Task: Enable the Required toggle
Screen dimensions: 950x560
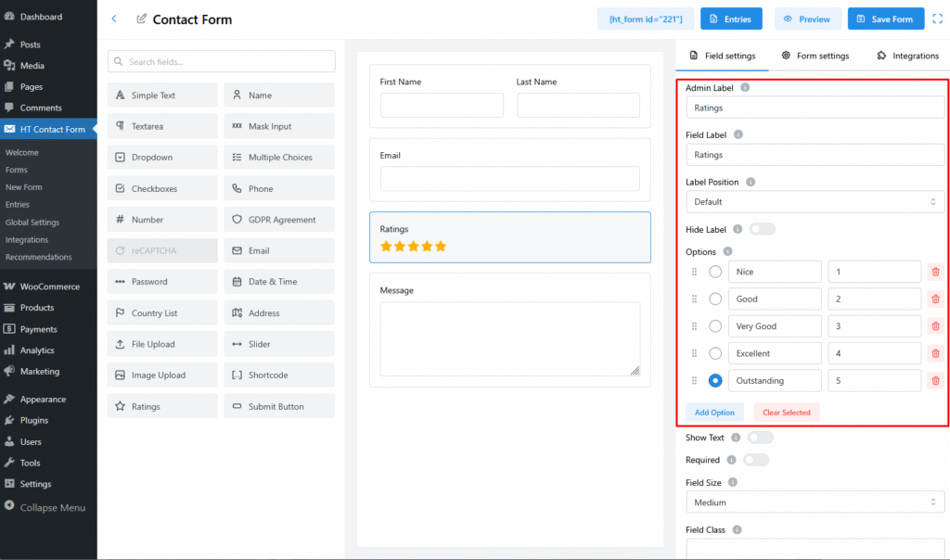Action: 755,460
